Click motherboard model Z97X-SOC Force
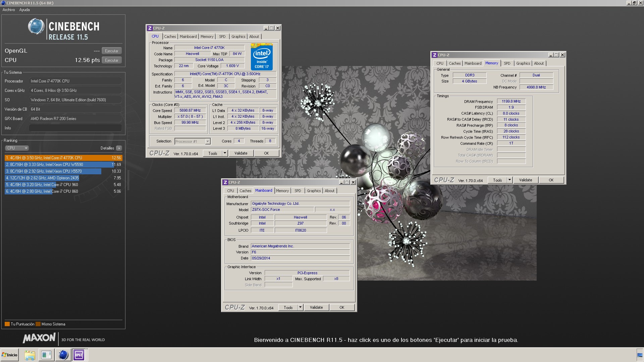This screenshot has width=644, height=362. [x=282, y=209]
